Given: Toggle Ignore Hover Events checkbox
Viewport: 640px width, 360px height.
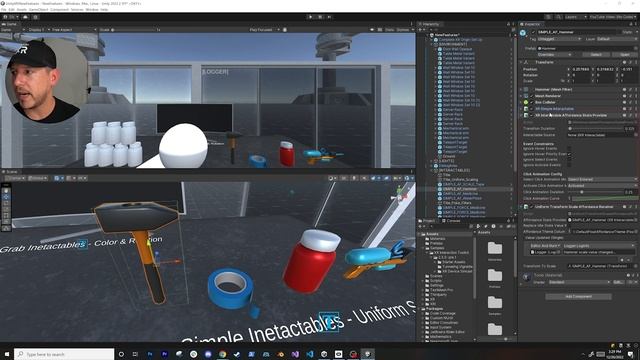Looking at the screenshot, I should click(x=569, y=149).
